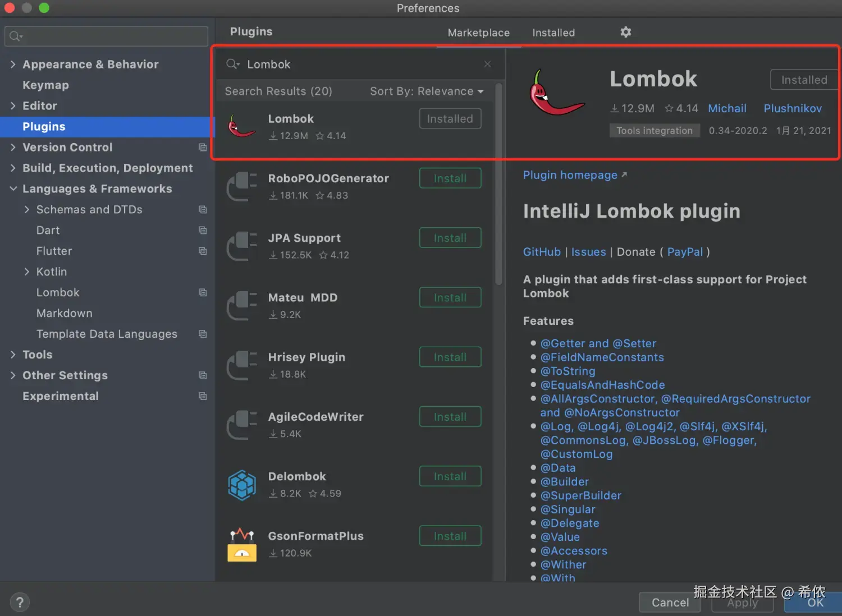Click project-level icon beside Flutter
The image size is (842, 616).
pos(203,251)
